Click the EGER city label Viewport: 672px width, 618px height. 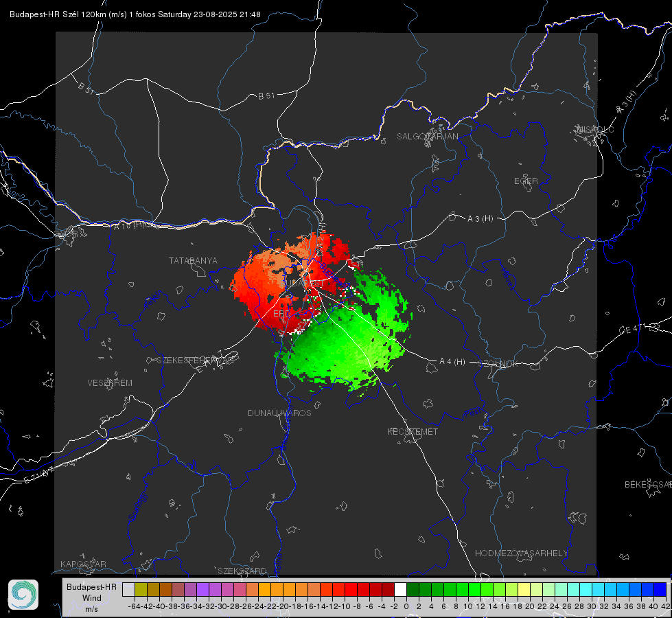[x=526, y=181]
